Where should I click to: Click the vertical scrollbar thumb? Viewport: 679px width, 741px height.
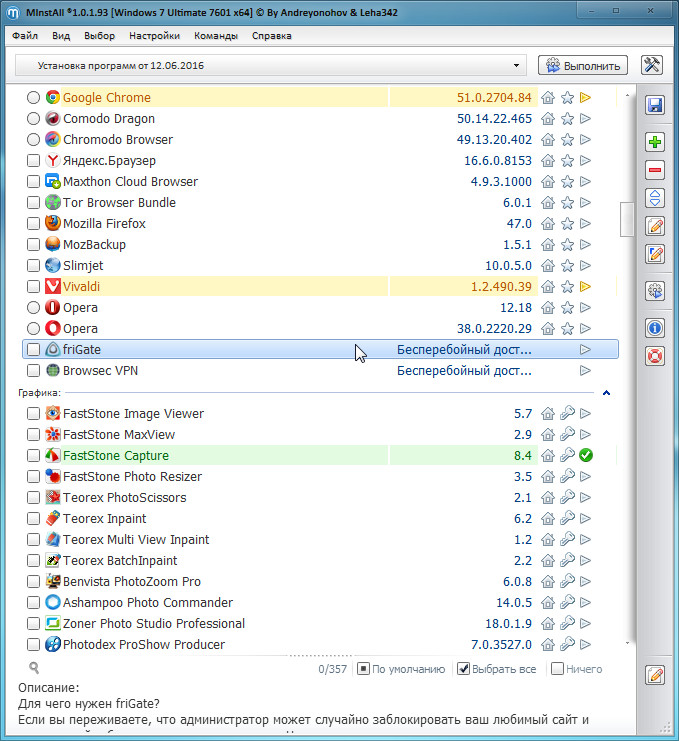click(x=627, y=219)
